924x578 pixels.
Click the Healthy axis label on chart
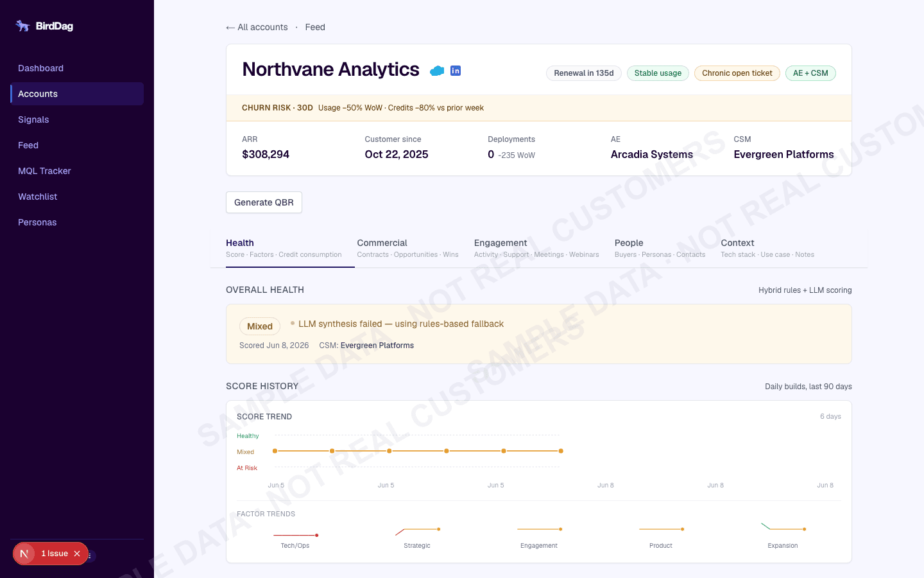click(x=248, y=436)
